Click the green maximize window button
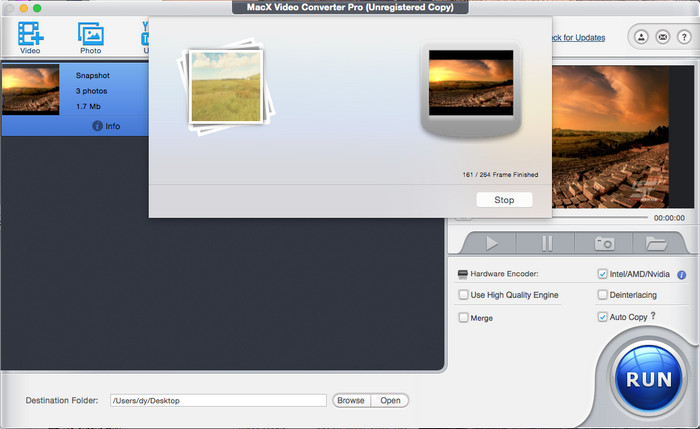 (x=37, y=8)
